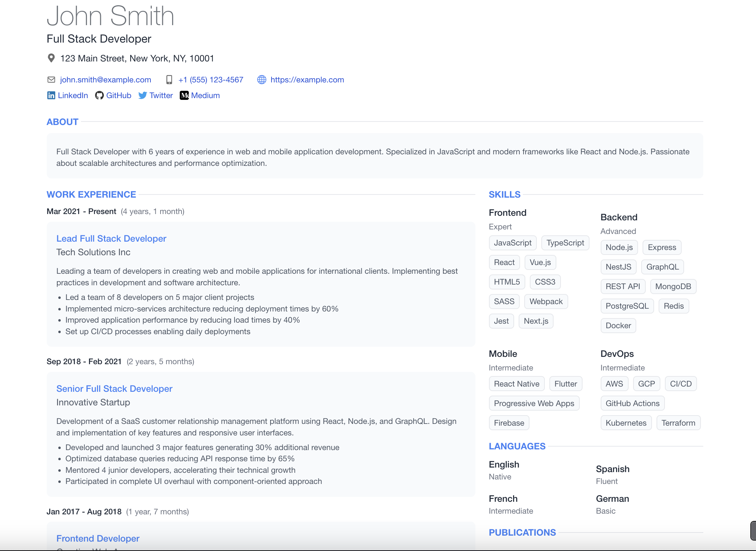This screenshot has width=756, height=551.
Task: Click the envelope email icon
Action: coord(51,80)
